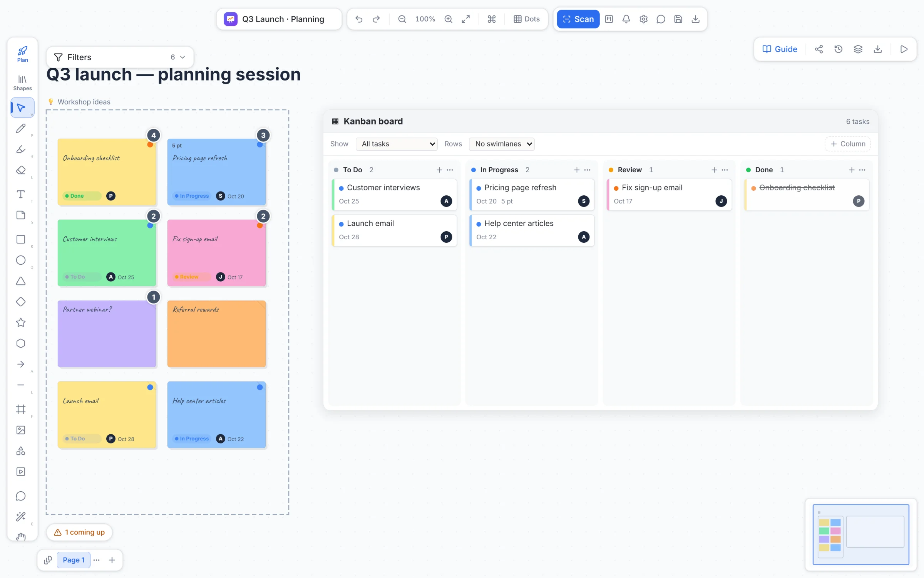Open In Progress column options menu

click(x=587, y=170)
